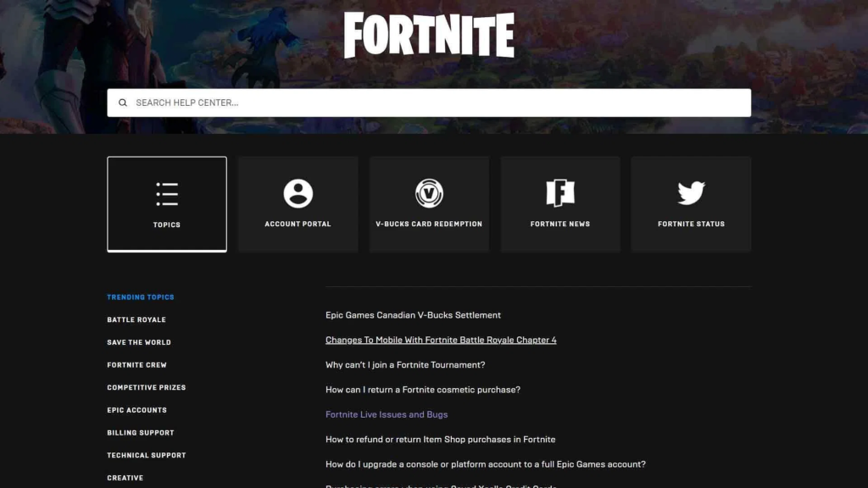
Task: Select Technical Support in the sidebar
Action: click(146, 455)
